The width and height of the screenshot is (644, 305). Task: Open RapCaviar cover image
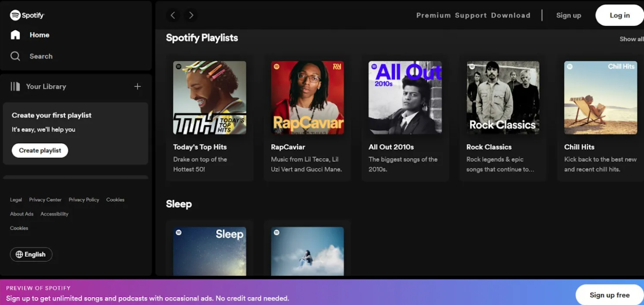308,98
